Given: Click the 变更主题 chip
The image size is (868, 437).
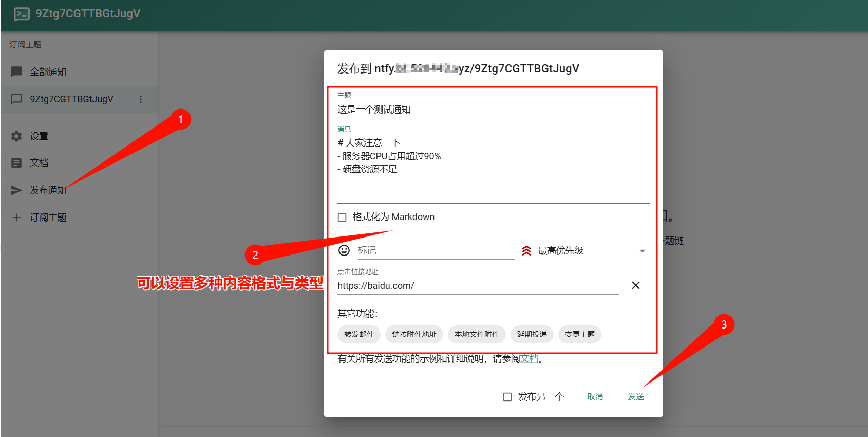Looking at the screenshot, I should 580,334.
